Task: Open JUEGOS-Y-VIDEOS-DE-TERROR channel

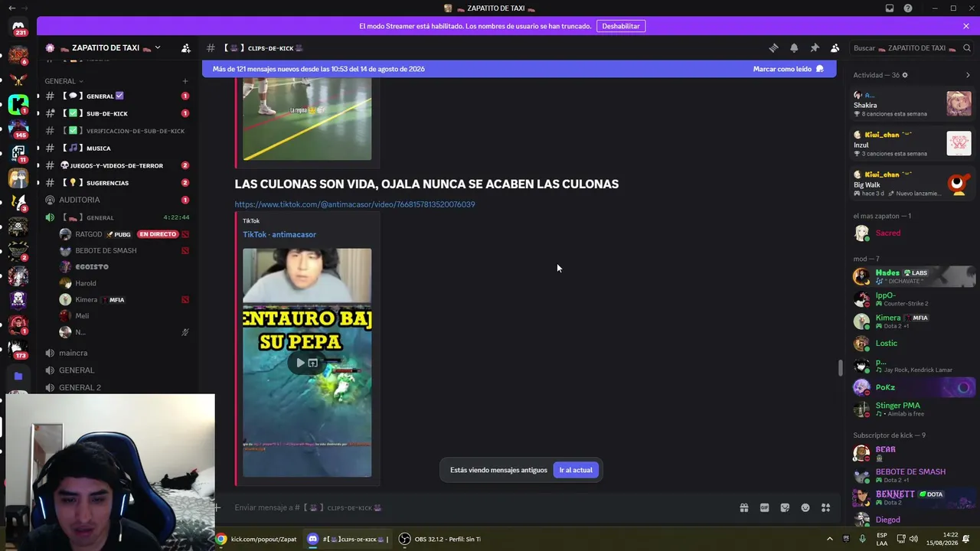Action: [x=116, y=165]
